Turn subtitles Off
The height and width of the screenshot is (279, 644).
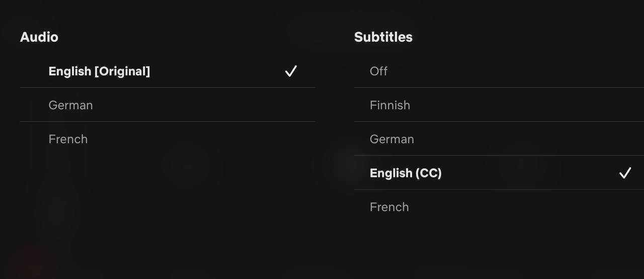pos(378,71)
